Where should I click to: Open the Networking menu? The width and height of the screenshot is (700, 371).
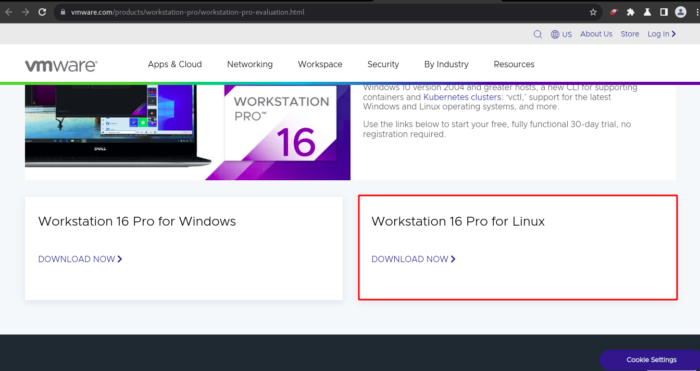[x=250, y=64]
